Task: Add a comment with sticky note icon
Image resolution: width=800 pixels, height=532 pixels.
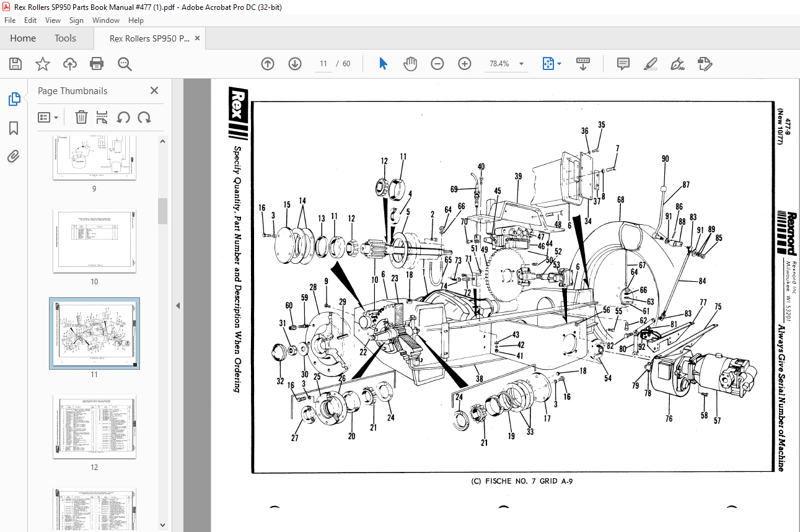Action: pos(623,64)
